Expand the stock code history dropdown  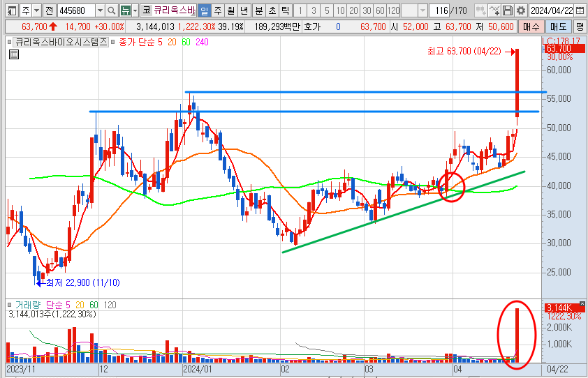point(100,10)
